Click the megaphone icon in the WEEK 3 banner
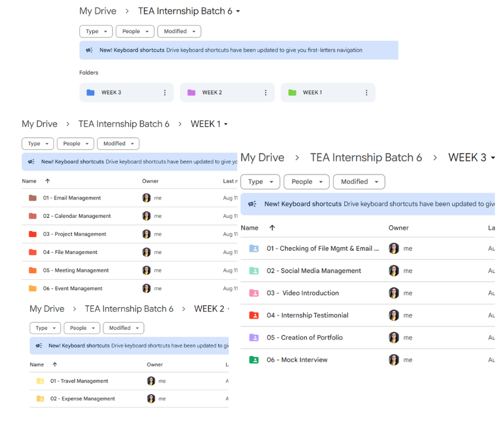The width and height of the screenshot is (504, 423). pyautogui.click(x=253, y=204)
